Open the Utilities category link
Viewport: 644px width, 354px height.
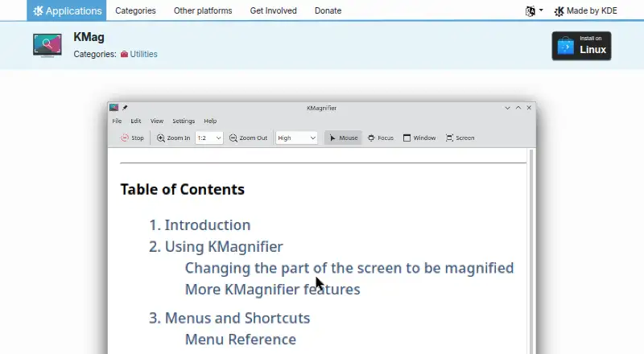tap(143, 54)
